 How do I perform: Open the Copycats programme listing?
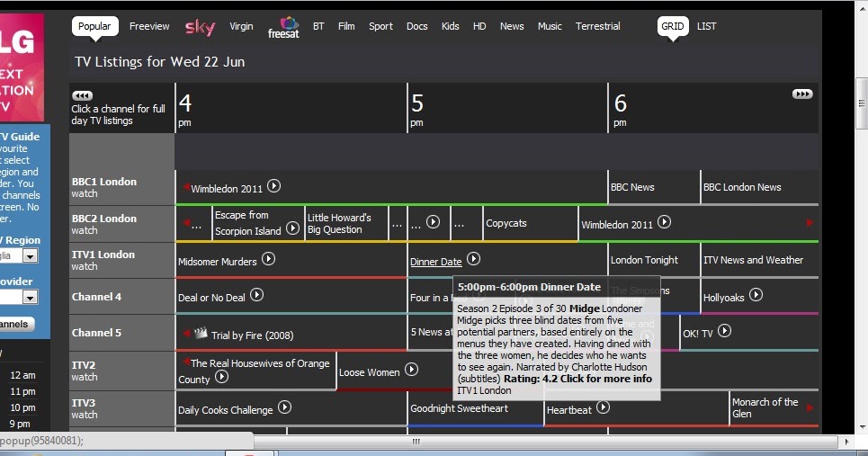pyautogui.click(x=506, y=223)
